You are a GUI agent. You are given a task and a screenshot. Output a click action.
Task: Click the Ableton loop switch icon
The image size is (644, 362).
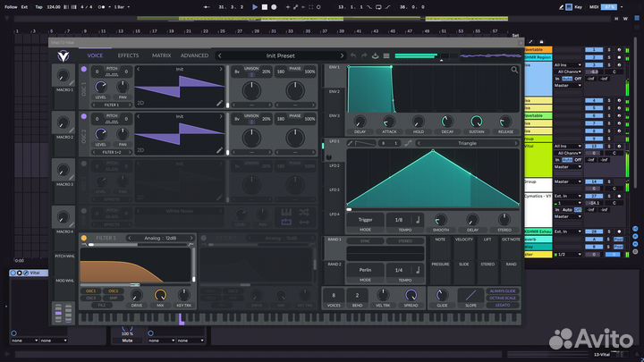coord(378,7)
